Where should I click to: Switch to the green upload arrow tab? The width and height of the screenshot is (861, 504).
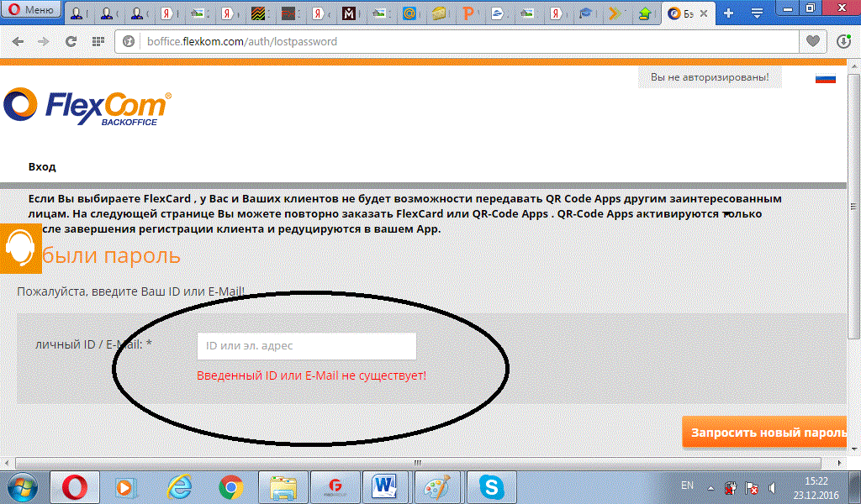coord(645,13)
